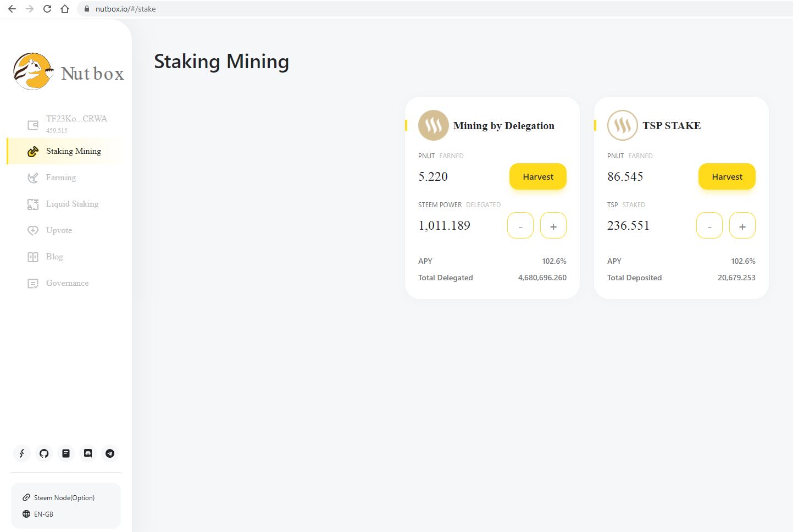Viewport: 793px width, 532px height.
Task: Select Staking Mining in the sidebar
Action: (x=65, y=151)
